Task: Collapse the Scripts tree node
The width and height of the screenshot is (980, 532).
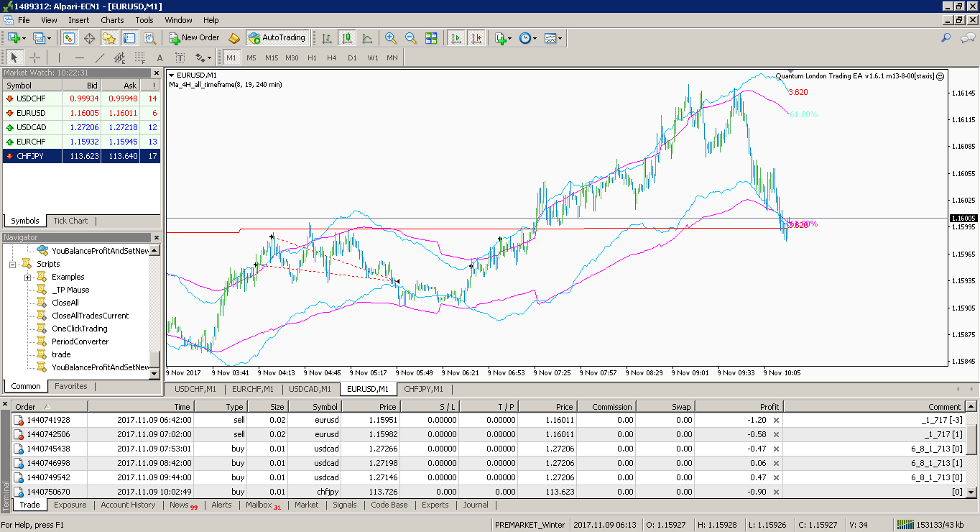Action: [x=13, y=265]
